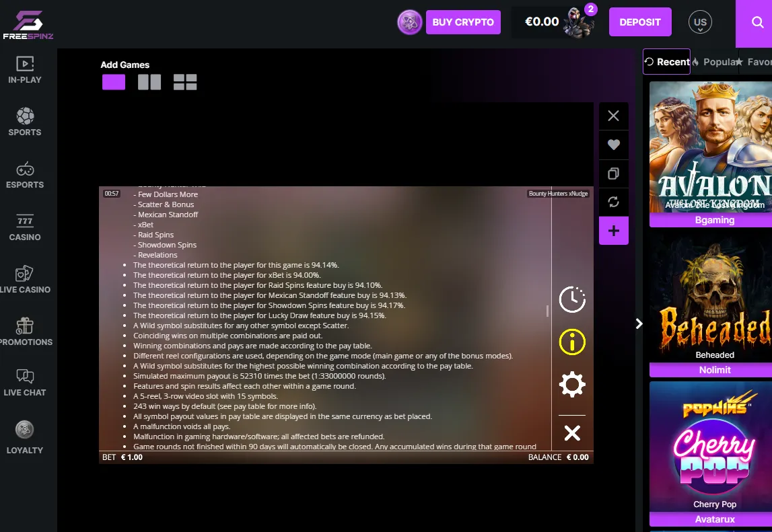Viewport: 772px width, 532px height.
Task: Open the Sports section
Action: click(x=25, y=122)
